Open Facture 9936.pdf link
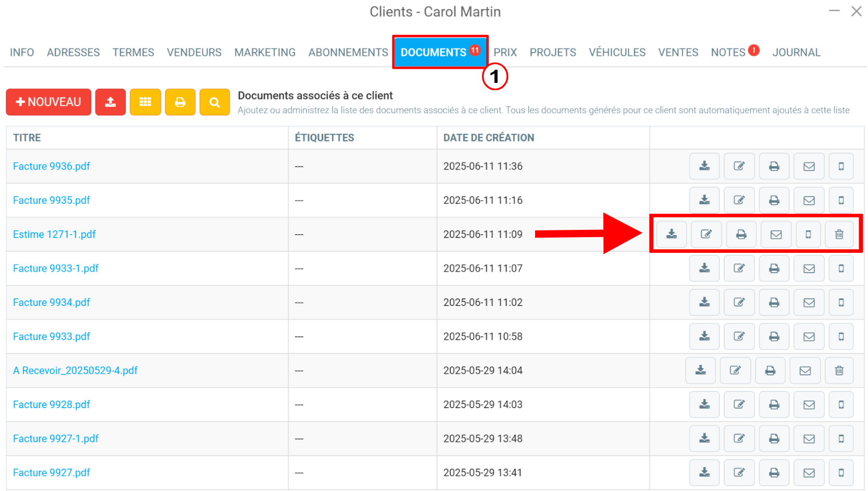This screenshot has height=491, width=868. (x=52, y=166)
